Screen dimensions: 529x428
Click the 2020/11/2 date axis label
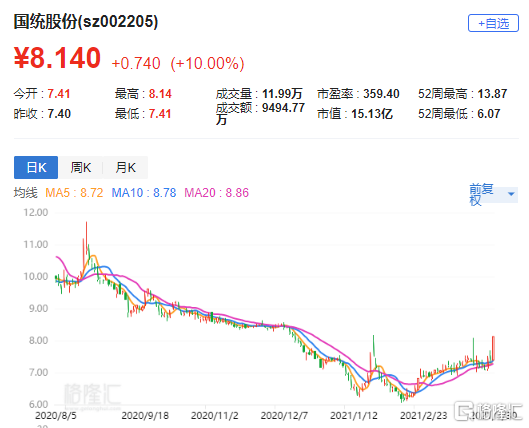[215, 416]
